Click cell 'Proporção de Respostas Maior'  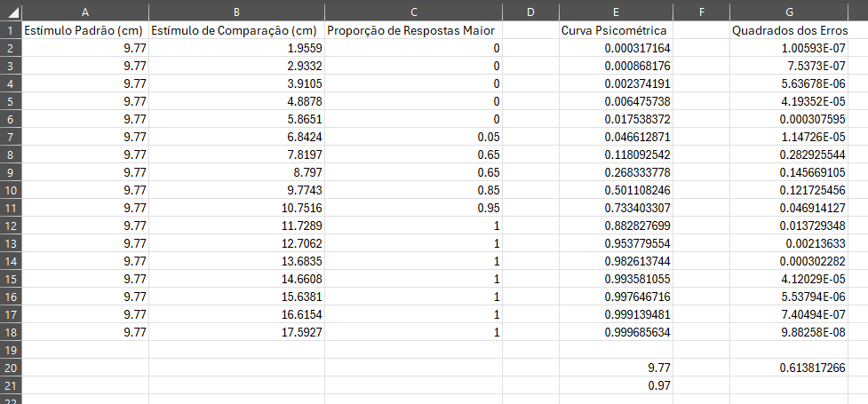pyautogui.click(x=413, y=30)
